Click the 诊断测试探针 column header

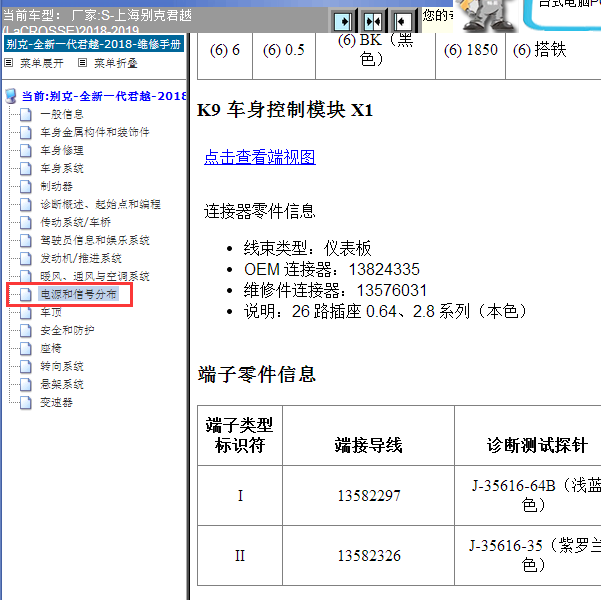tap(528, 436)
